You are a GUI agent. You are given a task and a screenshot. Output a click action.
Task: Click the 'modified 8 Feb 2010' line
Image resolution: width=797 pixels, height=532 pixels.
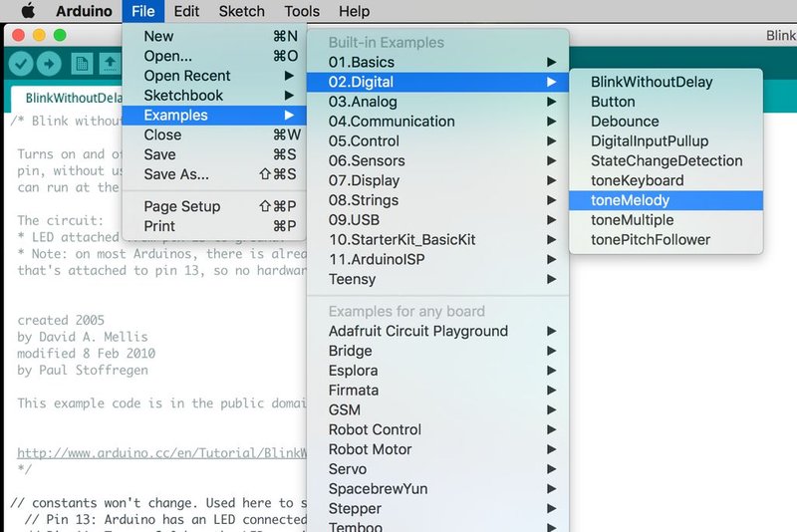(86, 354)
